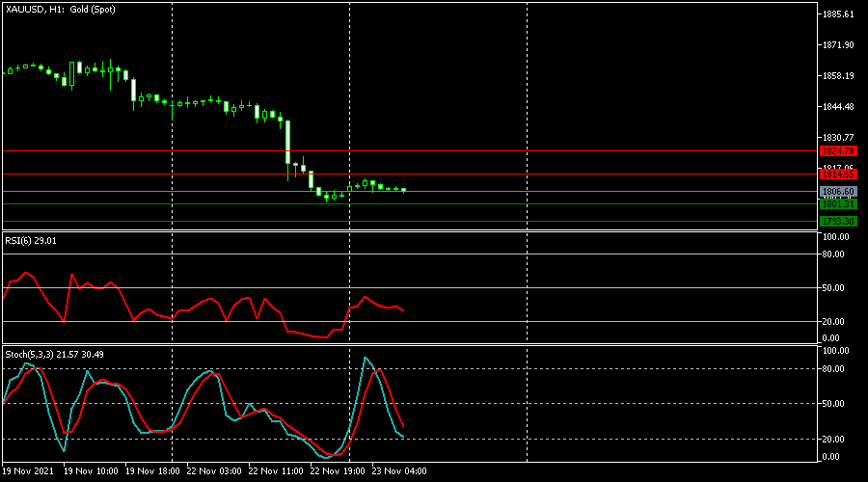Viewport: 868px width, 482px height.
Task: Click the 1814.65 red price label
Action: pyautogui.click(x=838, y=174)
